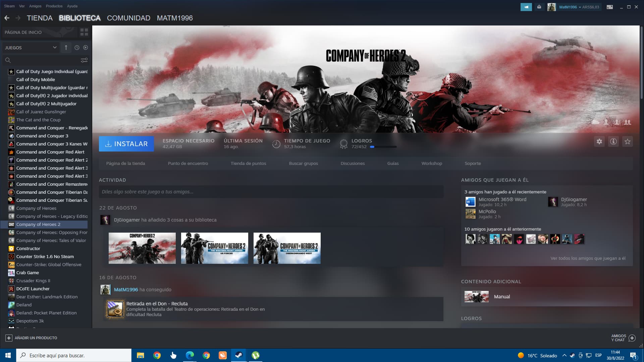This screenshot has height=362, width=644.
Task: Click the Logros progress bar
Action: coord(383,147)
